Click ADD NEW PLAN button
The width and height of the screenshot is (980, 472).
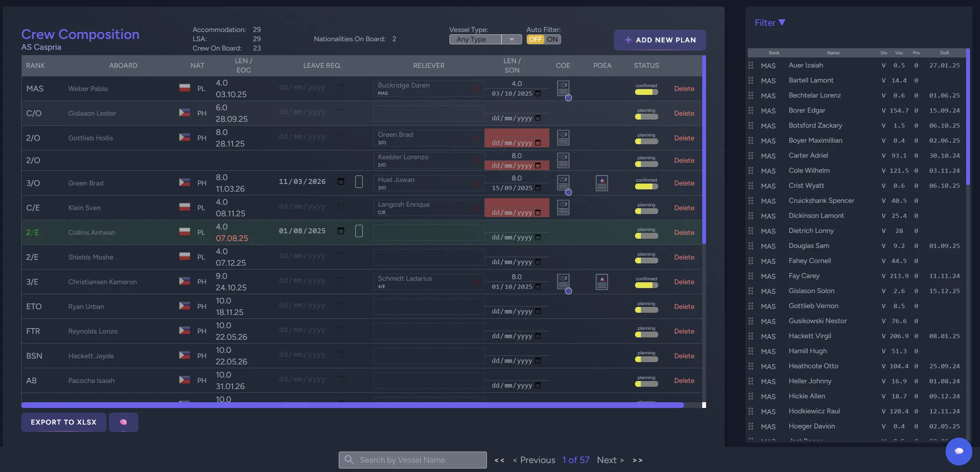click(x=660, y=40)
